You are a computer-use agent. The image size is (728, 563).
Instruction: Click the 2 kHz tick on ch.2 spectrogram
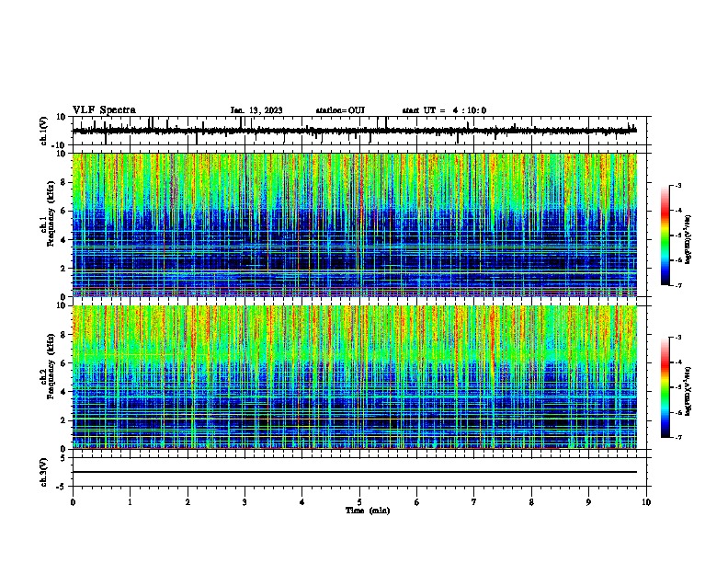(x=63, y=420)
